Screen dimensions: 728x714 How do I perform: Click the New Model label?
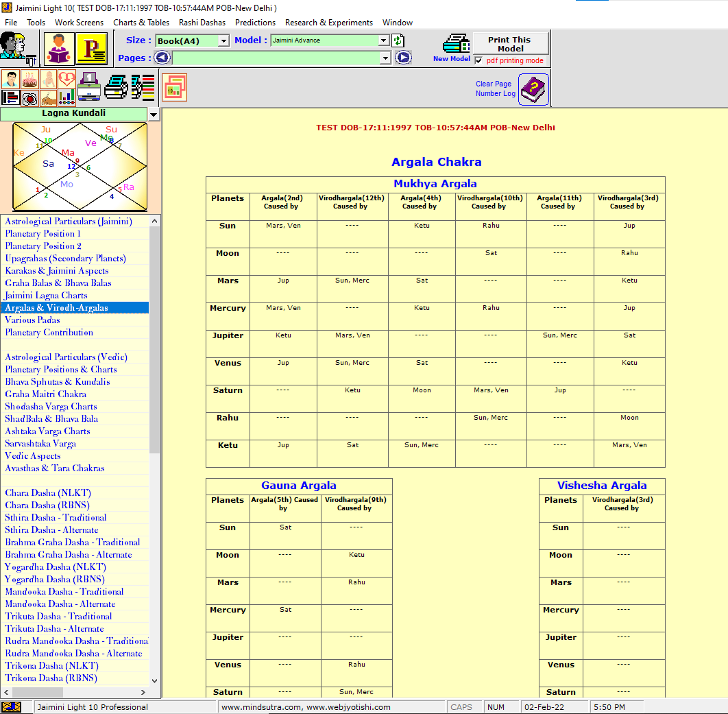click(x=451, y=58)
